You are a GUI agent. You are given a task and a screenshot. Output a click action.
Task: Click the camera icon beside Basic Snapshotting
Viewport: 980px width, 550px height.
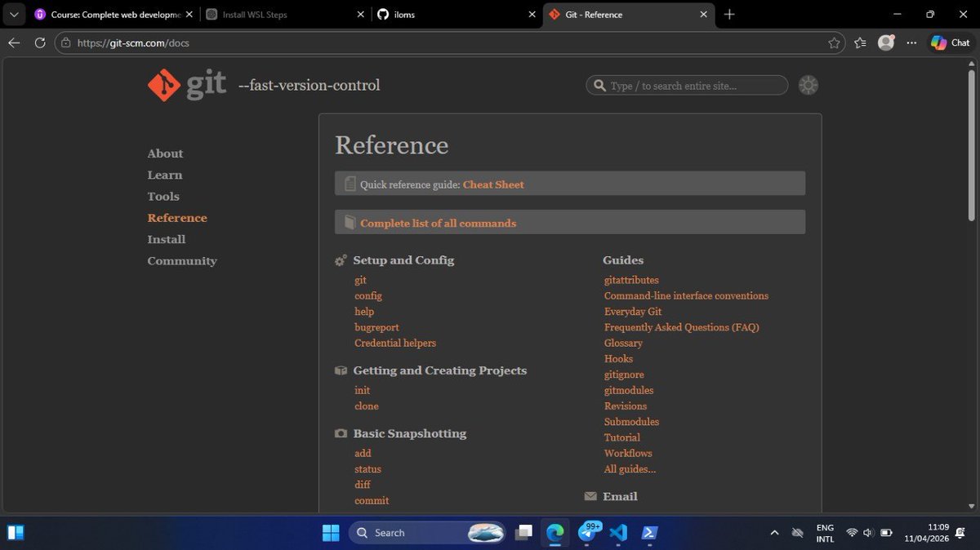click(x=341, y=433)
